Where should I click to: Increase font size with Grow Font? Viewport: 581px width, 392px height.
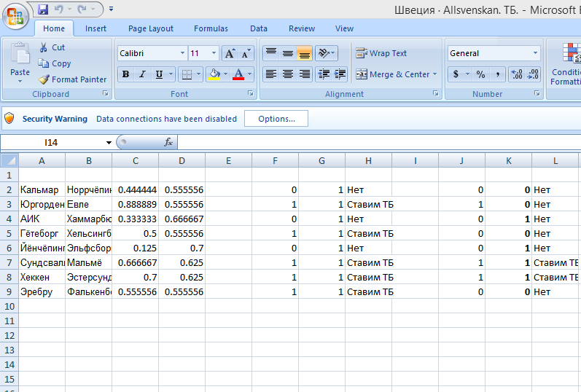point(230,53)
